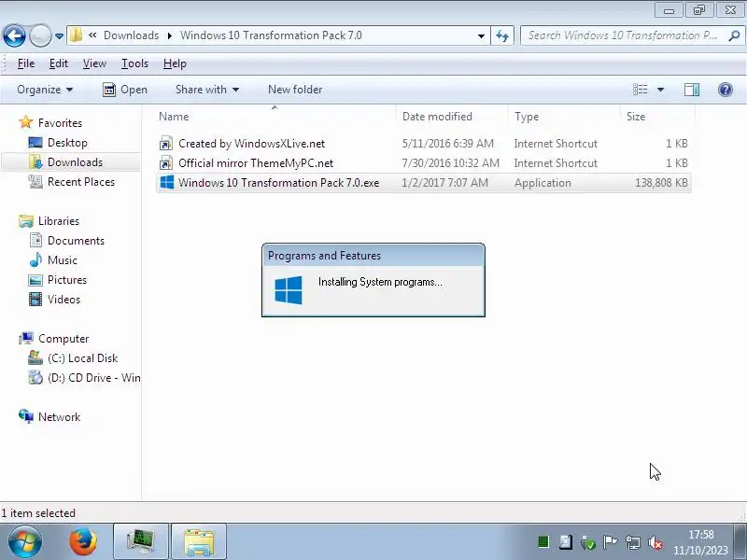Viewport: 747px width, 560px height.
Task: Click the tray icon next to the green square
Action: pyautogui.click(x=566, y=542)
